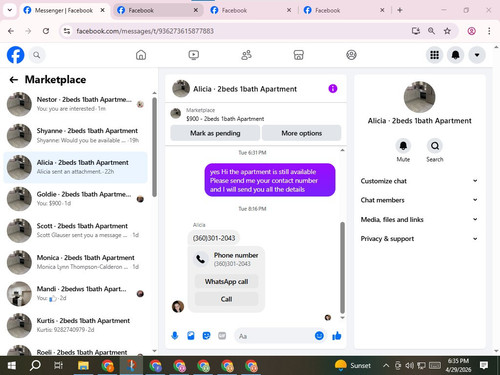Select Alicia conversation in list
The height and width of the screenshot is (375, 500).
click(76, 167)
